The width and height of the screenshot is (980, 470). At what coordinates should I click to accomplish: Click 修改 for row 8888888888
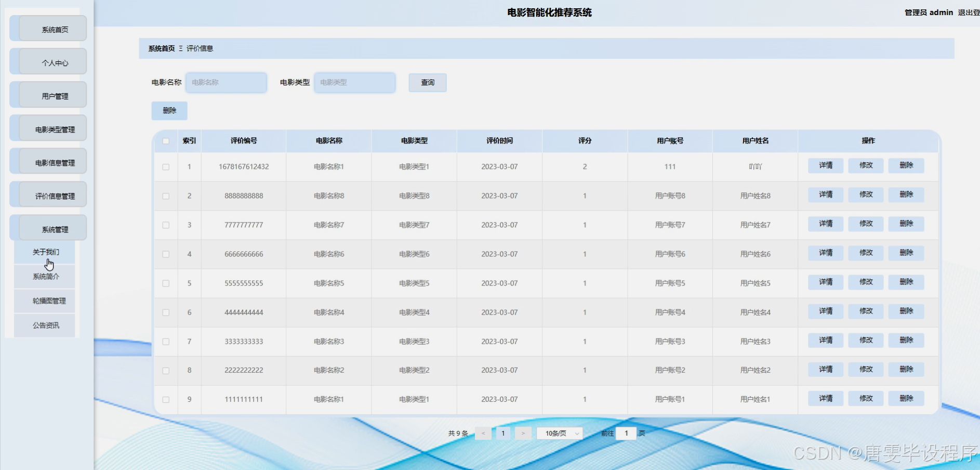coord(866,194)
